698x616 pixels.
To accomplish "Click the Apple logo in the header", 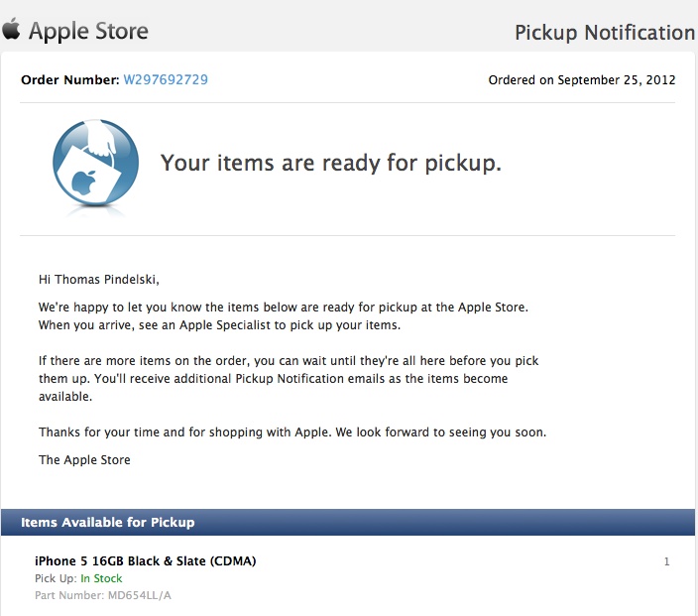I will click(x=11, y=29).
